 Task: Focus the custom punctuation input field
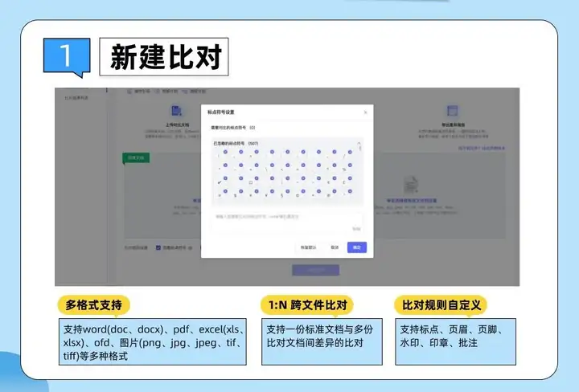coord(286,222)
